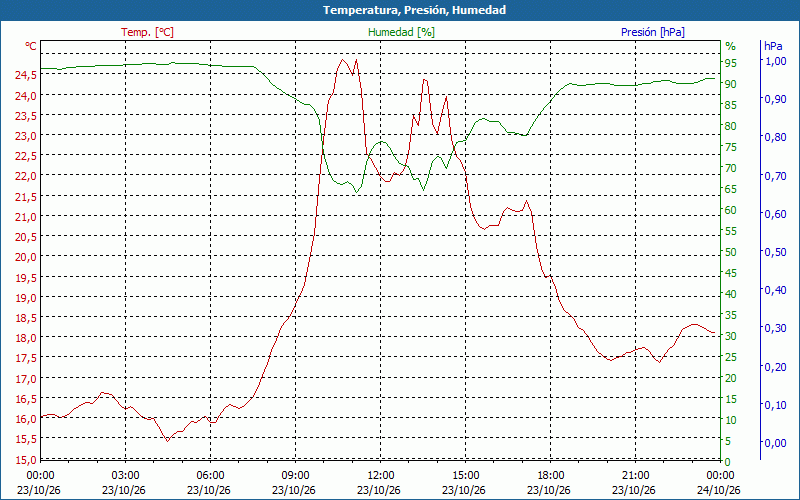
Task: Click the '0,20' pressure axis value
Action: [776, 366]
